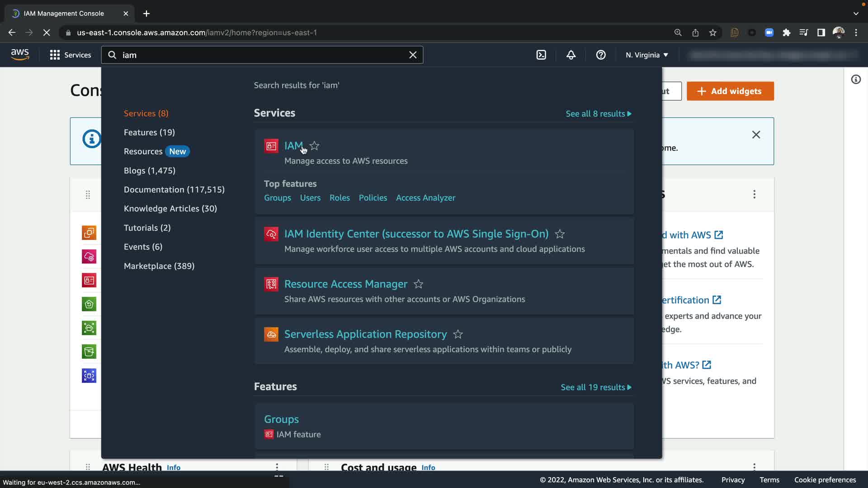Favorite IAM Identity Center with star
868x488 pixels.
pos(560,234)
